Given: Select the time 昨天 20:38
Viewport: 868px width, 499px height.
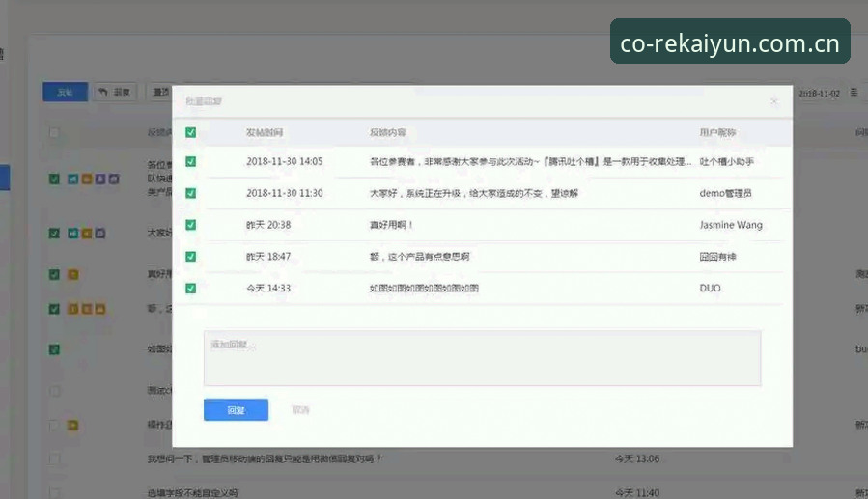Looking at the screenshot, I should point(268,225).
